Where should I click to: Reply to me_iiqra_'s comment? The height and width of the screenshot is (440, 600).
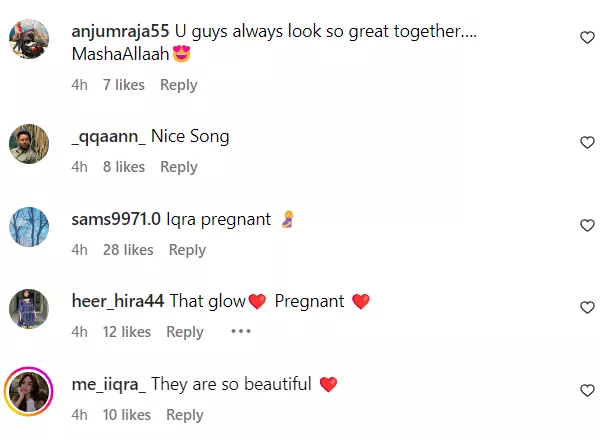185,415
